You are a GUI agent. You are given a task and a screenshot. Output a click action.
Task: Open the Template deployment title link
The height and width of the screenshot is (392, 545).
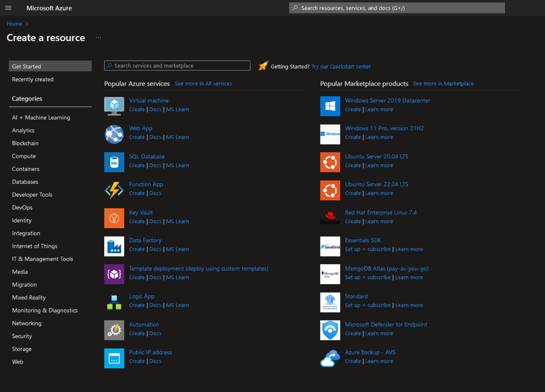[x=198, y=269]
